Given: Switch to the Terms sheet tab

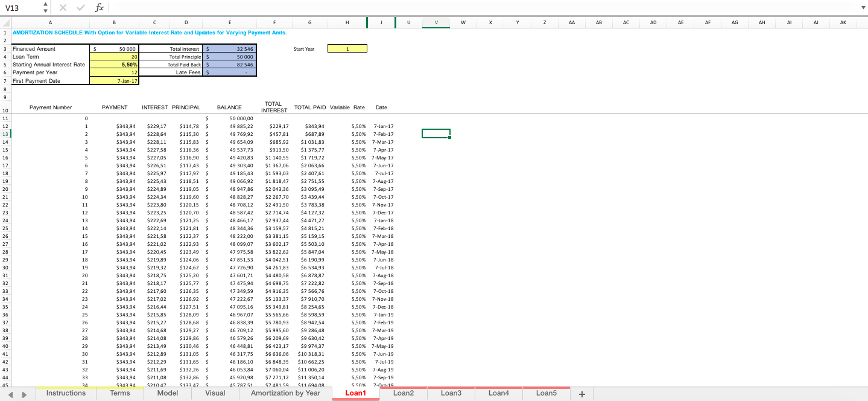Looking at the screenshot, I should (x=119, y=393).
